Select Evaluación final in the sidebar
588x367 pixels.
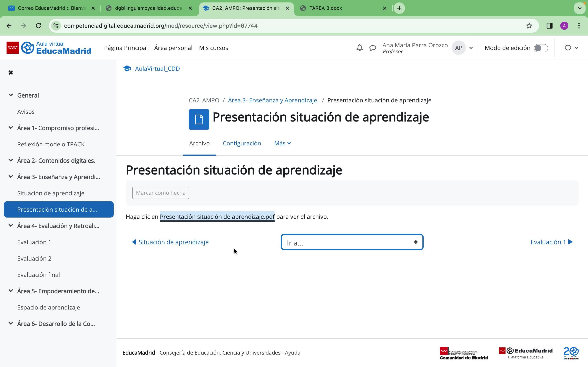coord(38,275)
